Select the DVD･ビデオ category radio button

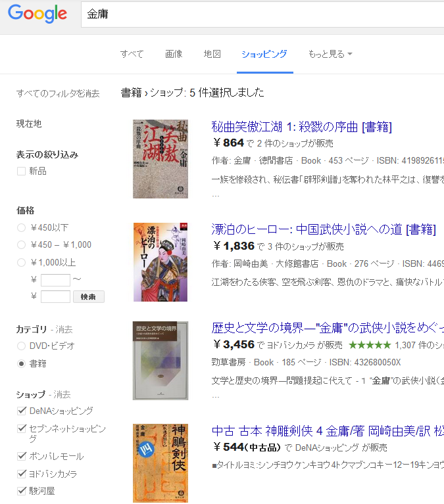(x=22, y=346)
